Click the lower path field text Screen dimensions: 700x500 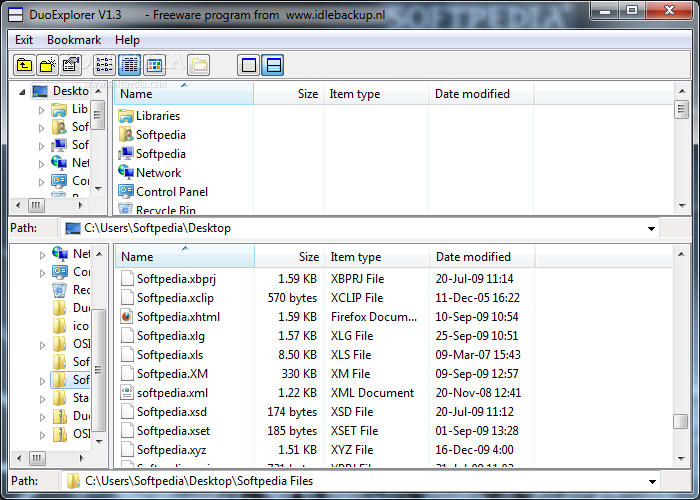click(x=199, y=481)
